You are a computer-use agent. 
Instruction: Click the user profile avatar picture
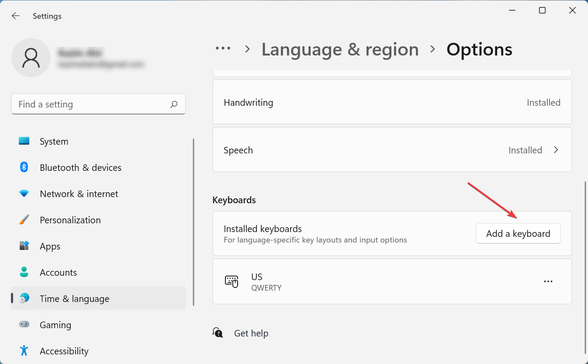tap(31, 58)
